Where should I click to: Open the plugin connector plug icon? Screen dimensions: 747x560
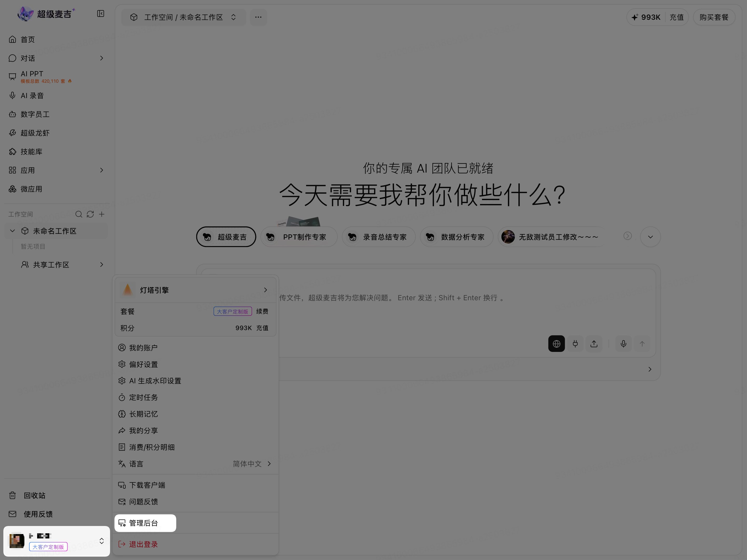[575, 344]
